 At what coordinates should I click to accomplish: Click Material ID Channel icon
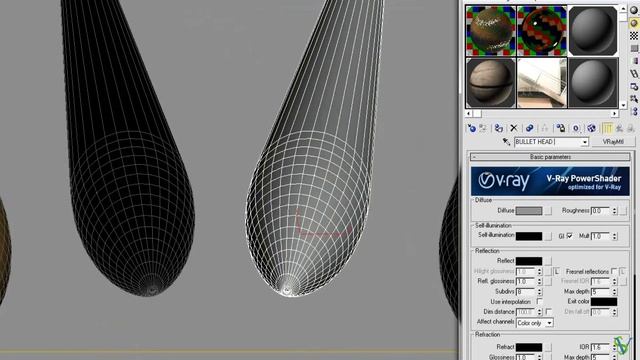point(576,128)
